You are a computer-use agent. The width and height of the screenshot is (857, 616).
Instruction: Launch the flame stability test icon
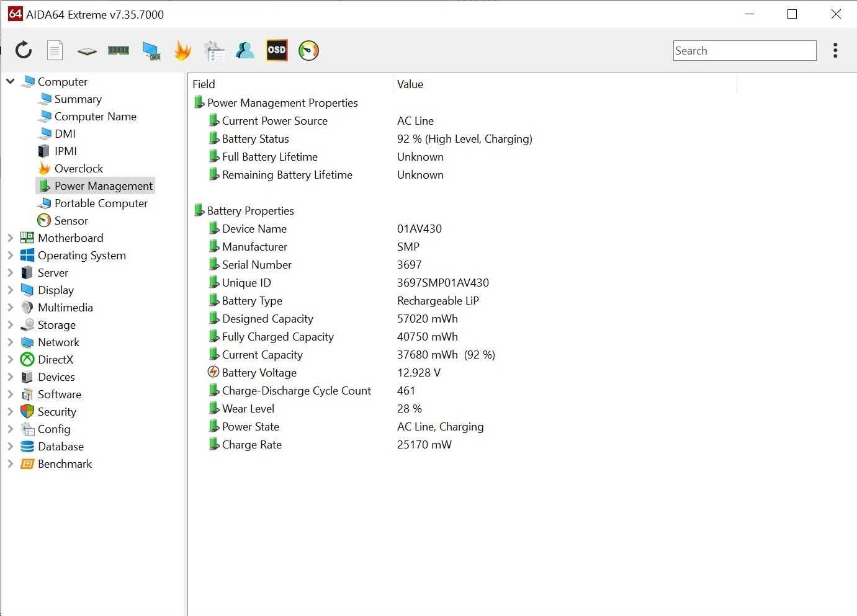[182, 50]
